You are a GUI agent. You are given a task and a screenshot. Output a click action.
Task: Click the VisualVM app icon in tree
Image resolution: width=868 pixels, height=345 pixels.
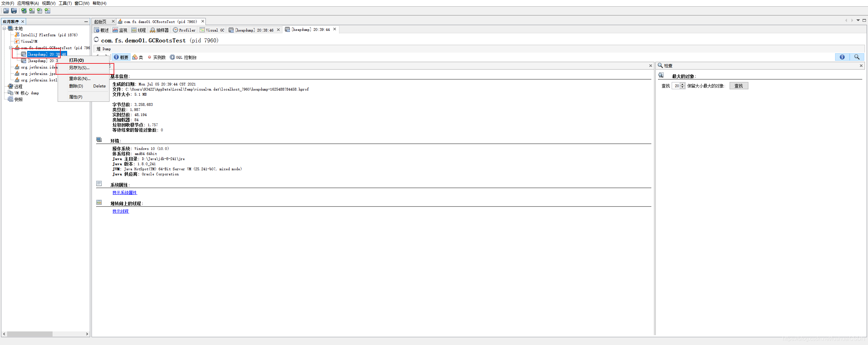click(x=17, y=41)
